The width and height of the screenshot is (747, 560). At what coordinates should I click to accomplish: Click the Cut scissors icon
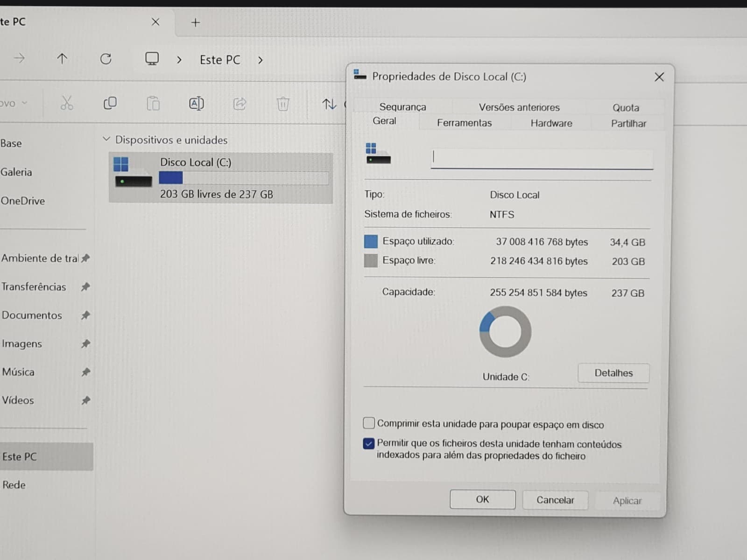67,103
